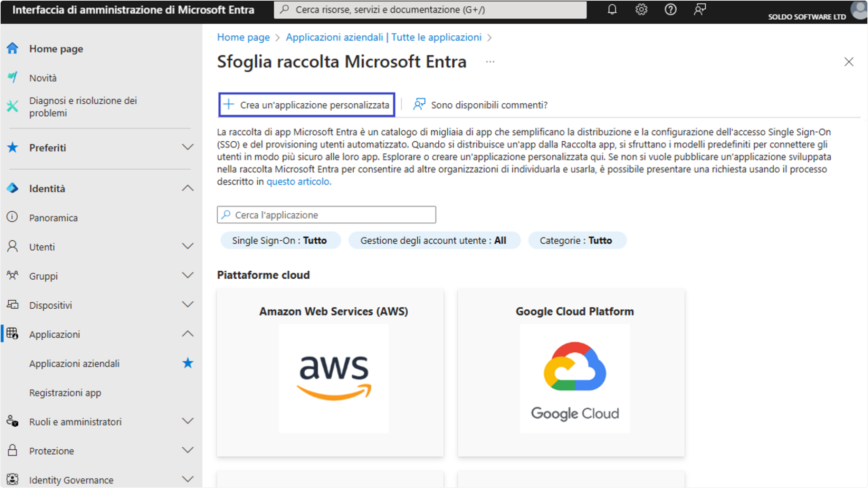The height and width of the screenshot is (488, 868).
Task: Open Gestione degli account utente filter
Action: point(434,240)
